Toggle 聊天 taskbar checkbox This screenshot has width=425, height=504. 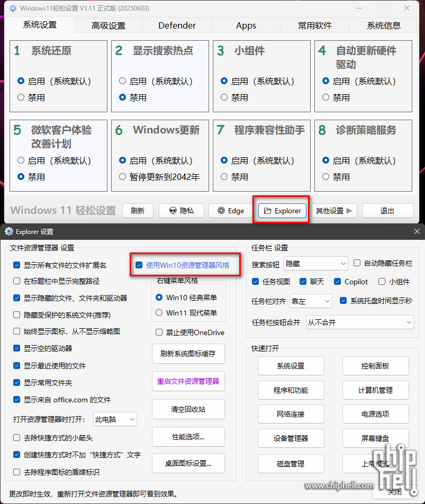tap(303, 282)
